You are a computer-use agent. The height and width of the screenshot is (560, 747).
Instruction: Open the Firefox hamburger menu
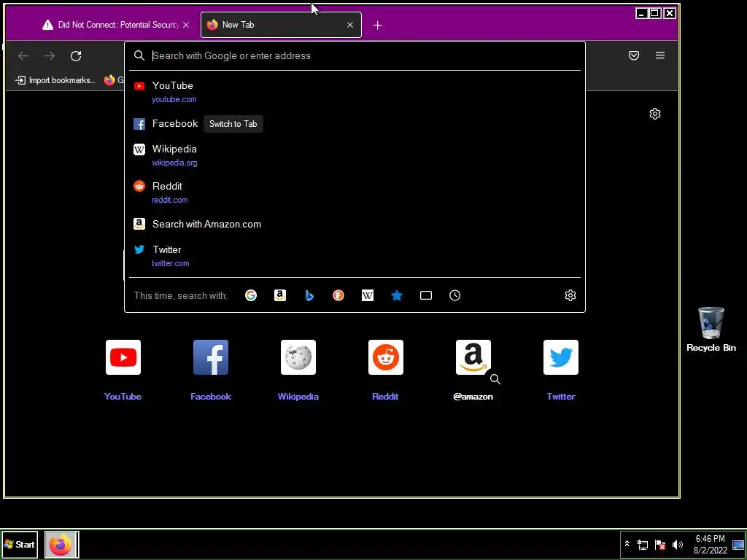(x=659, y=55)
